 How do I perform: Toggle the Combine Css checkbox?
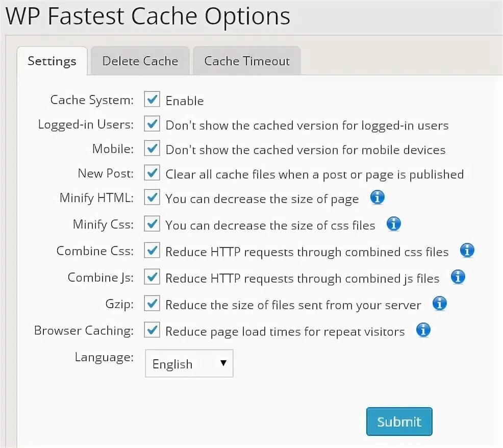[x=152, y=251]
